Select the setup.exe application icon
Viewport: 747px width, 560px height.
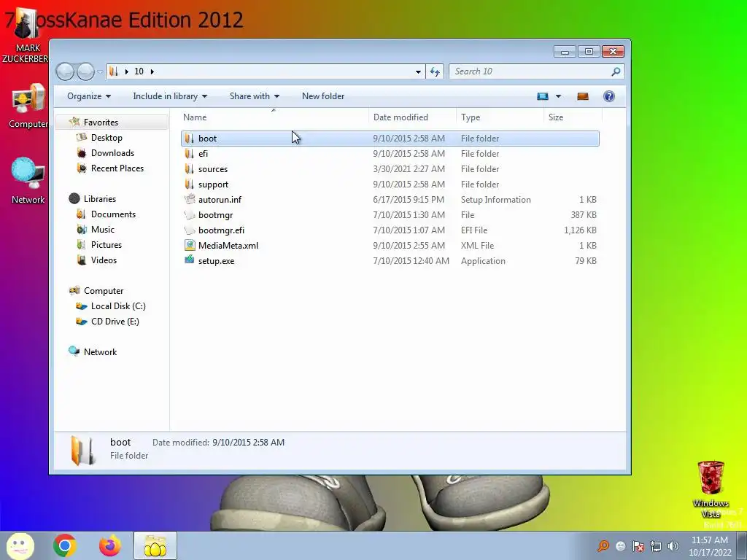click(190, 260)
